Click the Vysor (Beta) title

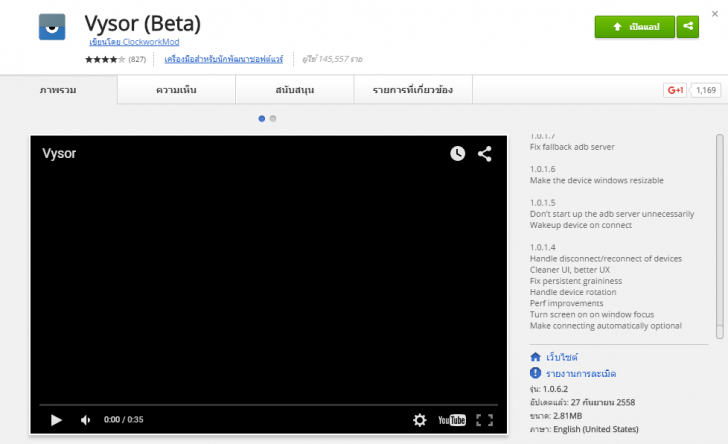pyautogui.click(x=143, y=23)
